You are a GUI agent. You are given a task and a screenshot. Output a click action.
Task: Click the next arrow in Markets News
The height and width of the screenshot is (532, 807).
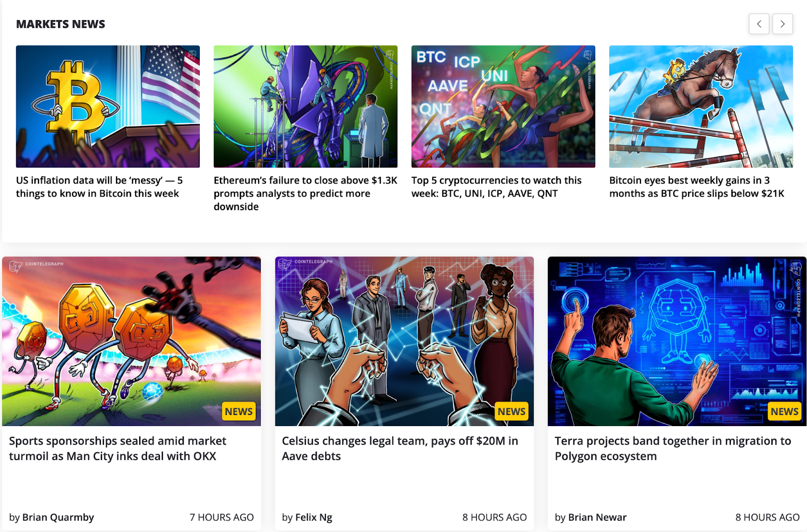coord(782,24)
